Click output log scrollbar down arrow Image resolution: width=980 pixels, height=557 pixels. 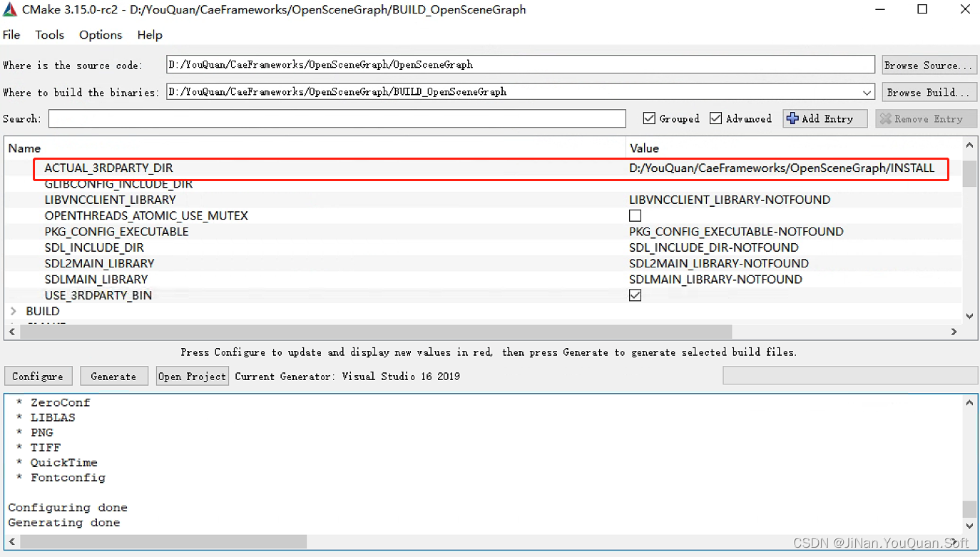point(969,526)
